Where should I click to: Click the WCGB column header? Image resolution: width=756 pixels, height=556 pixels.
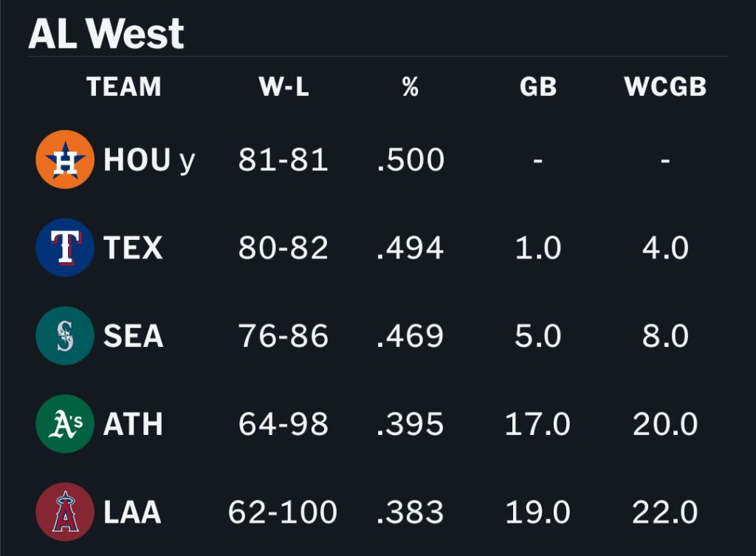(x=665, y=87)
